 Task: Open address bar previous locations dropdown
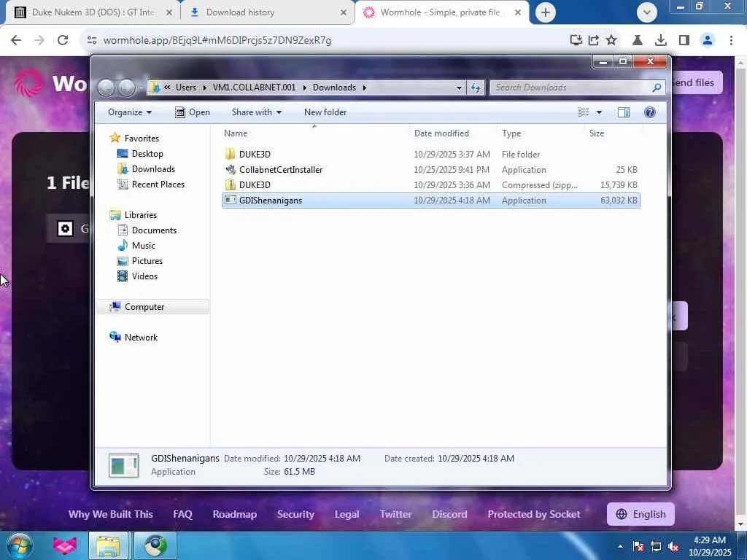(459, 87)
